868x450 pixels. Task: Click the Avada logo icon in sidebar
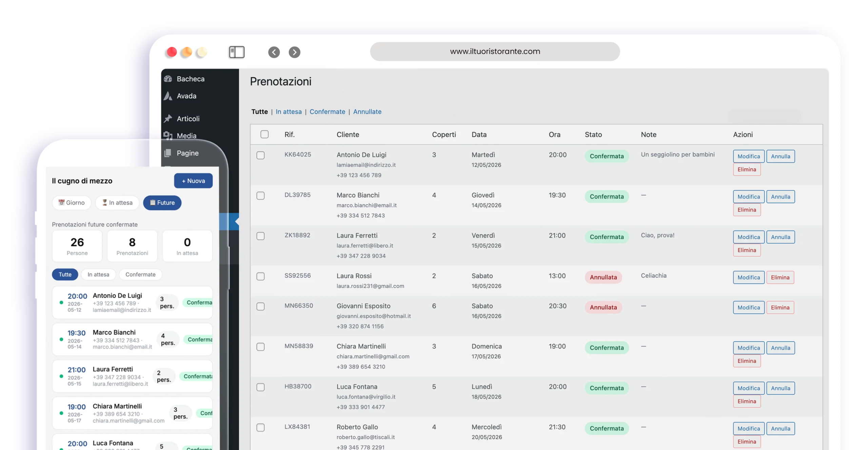coord(168,96)
